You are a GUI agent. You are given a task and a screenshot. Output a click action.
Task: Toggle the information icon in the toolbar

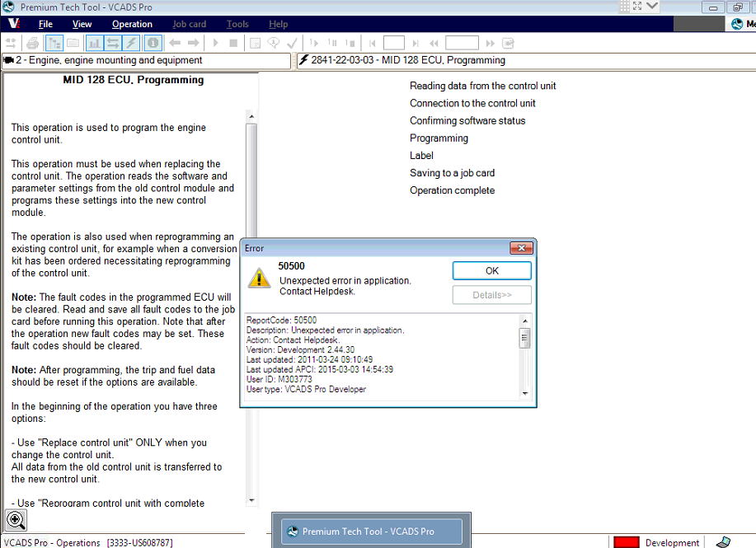click(x=153, y=44)
